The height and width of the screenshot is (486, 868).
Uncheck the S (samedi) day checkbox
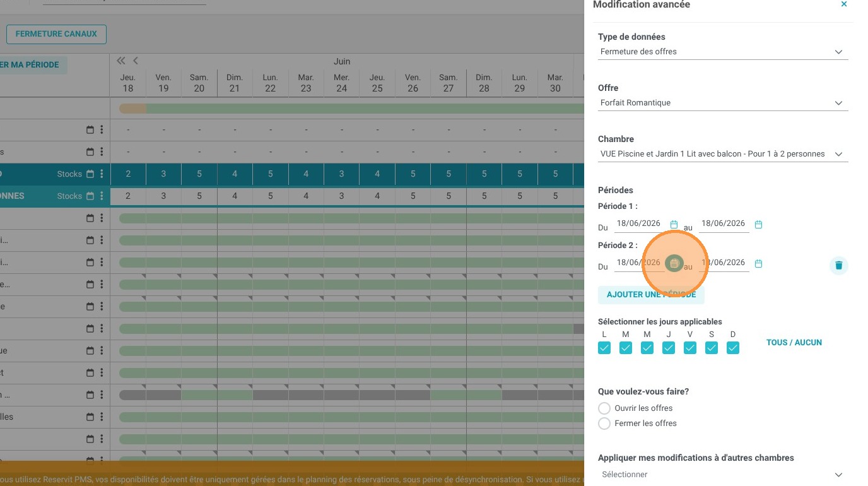pyautogui.click(x=712, y=348)
